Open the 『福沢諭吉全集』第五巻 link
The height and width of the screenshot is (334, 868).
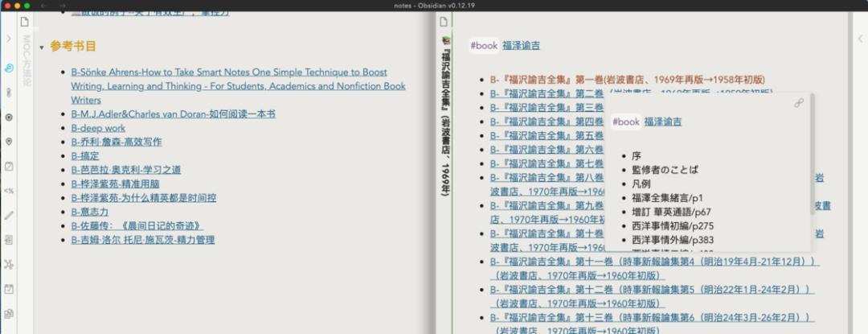point(547,135)
